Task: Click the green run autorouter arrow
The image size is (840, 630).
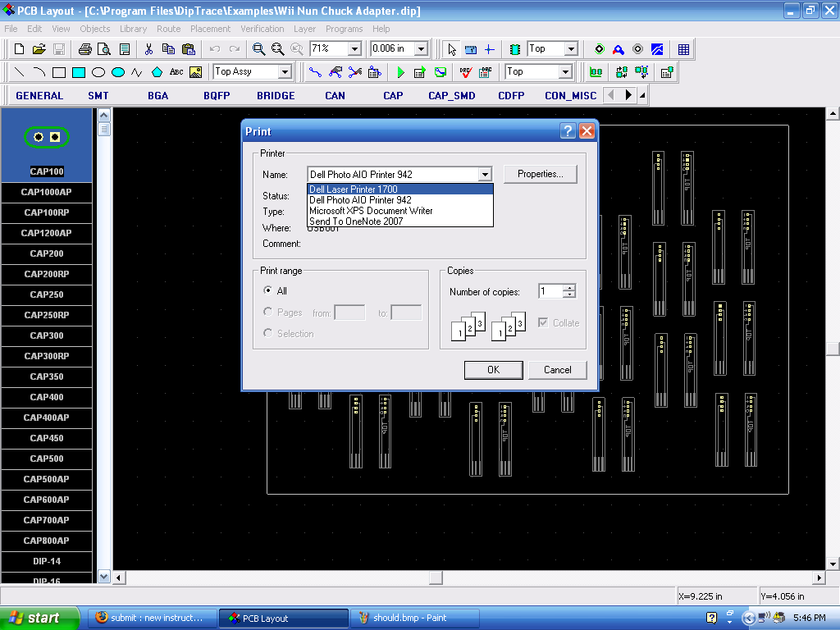Action: pos(401,72)
